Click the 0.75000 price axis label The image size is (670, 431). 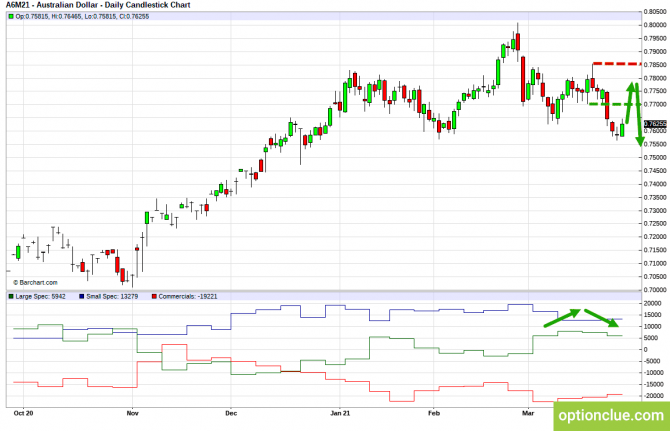click(x=655, y=158)
